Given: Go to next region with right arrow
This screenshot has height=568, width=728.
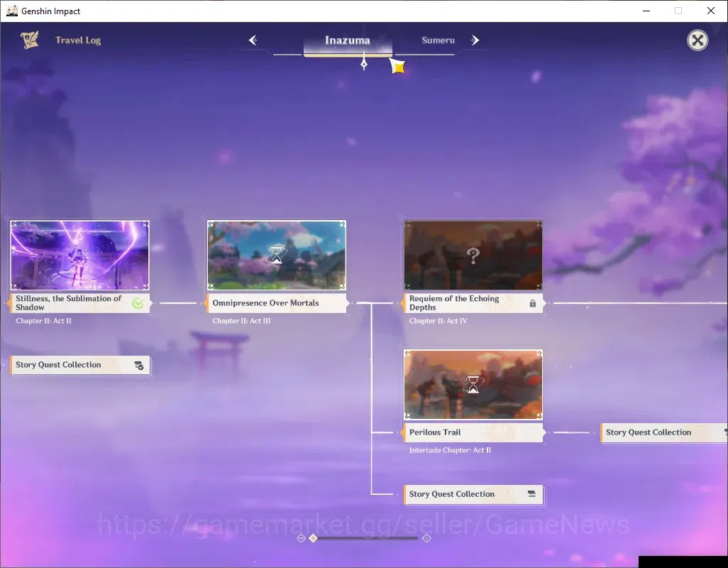Looking at the screenshot, I should pyautogui.click(x=475, y=40).
